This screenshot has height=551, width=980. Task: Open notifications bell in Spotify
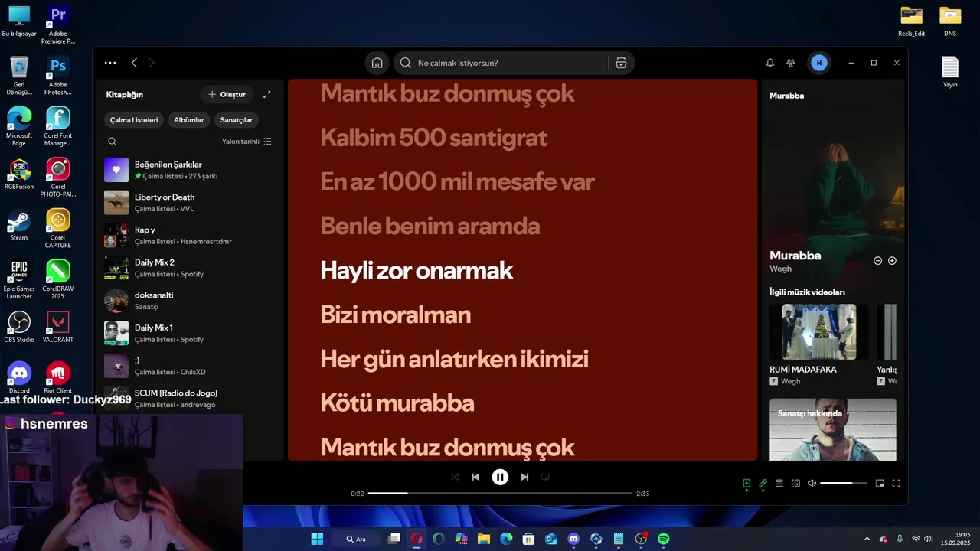point(770,63)
